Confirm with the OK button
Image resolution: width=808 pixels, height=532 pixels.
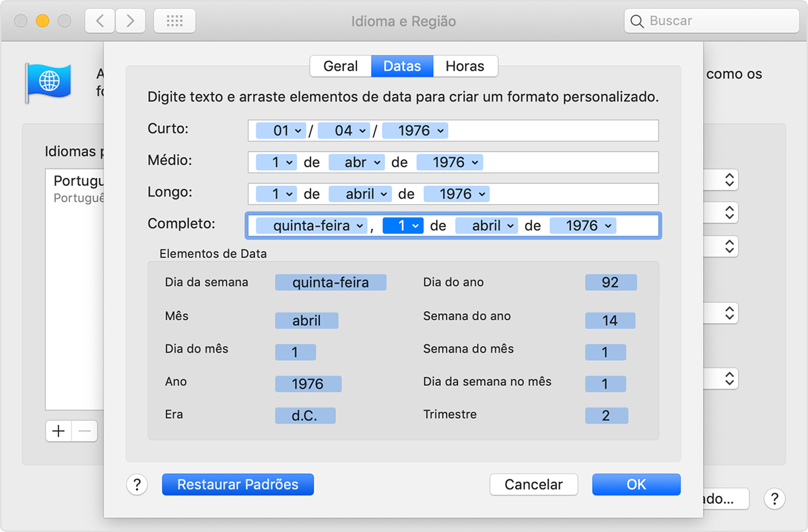[636, 484]
